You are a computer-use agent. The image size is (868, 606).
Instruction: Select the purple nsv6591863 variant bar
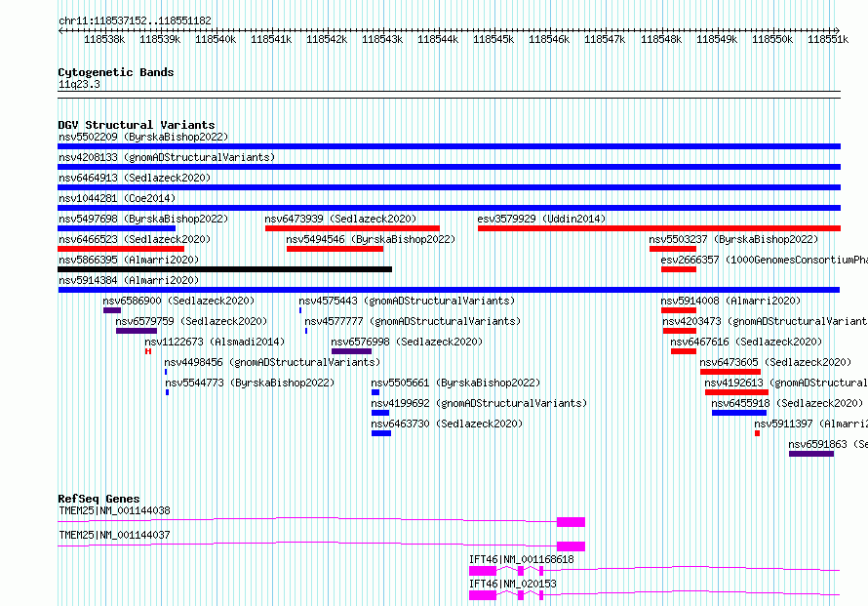[x=811, y=454]
